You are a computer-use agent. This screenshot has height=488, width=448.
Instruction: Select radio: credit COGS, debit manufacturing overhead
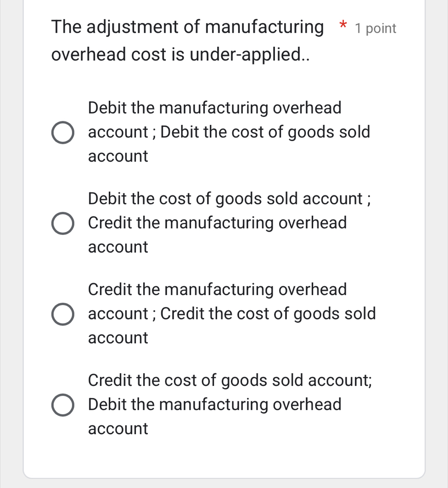tap(62, 405)
